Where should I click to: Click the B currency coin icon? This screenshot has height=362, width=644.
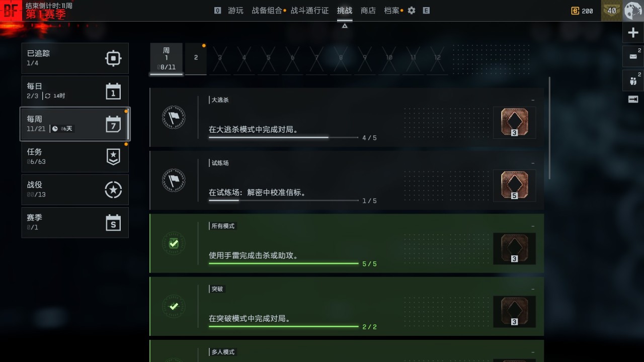pos(575,11)
